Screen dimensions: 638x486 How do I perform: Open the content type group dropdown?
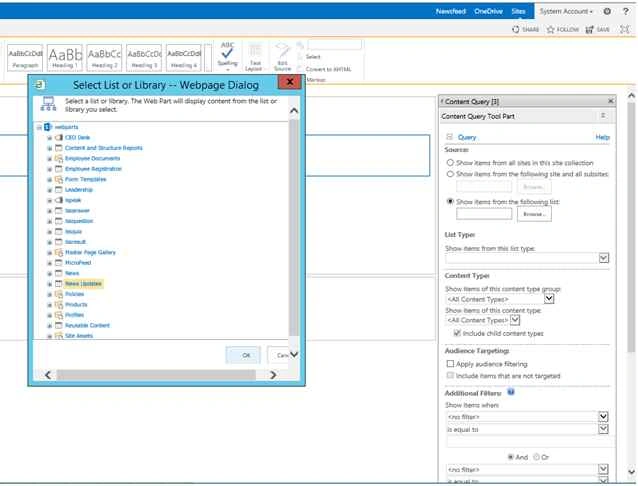[549, 299]
